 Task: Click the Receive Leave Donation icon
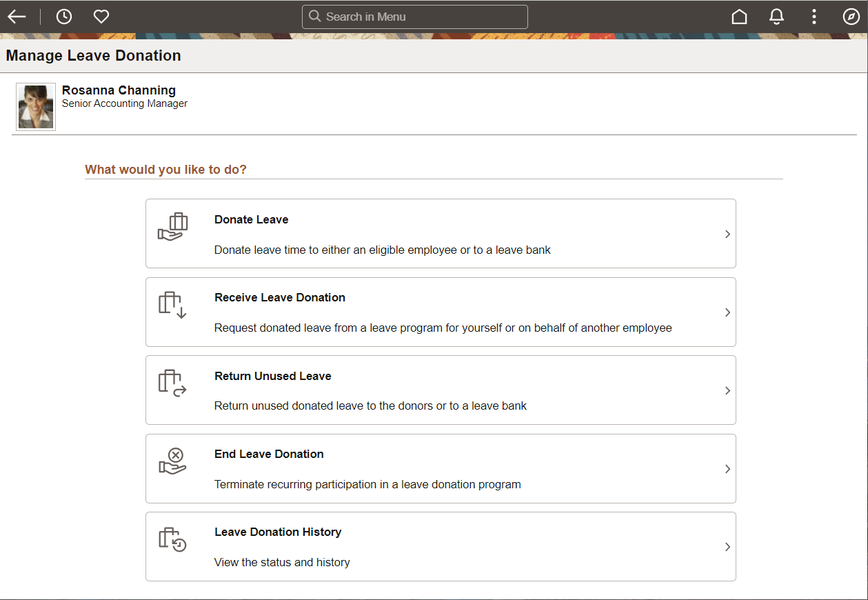tap(172, 305)
